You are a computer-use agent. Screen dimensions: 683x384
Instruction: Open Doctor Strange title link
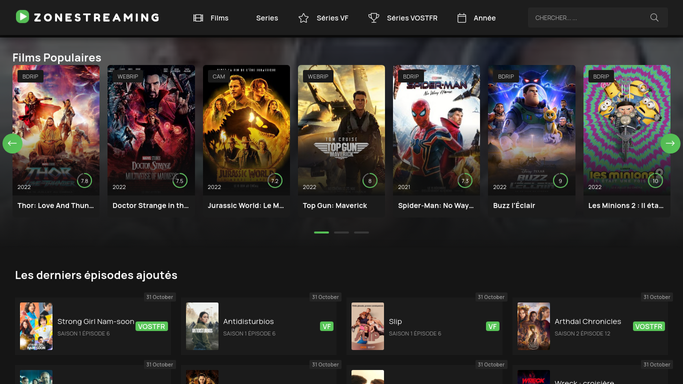pos(151,205)
